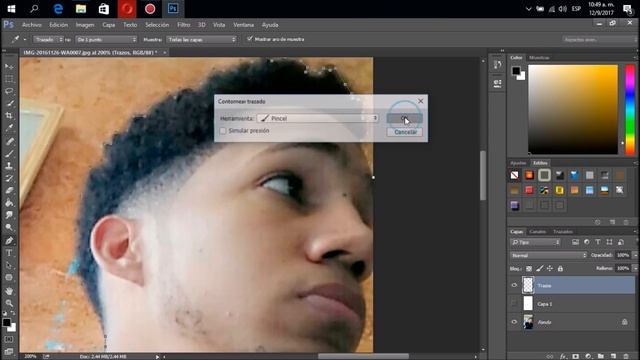This screenshot has height=360, width=640.
Task: Open Muestra Todas las capas dropdown
Action: click(x=201, y=39)
